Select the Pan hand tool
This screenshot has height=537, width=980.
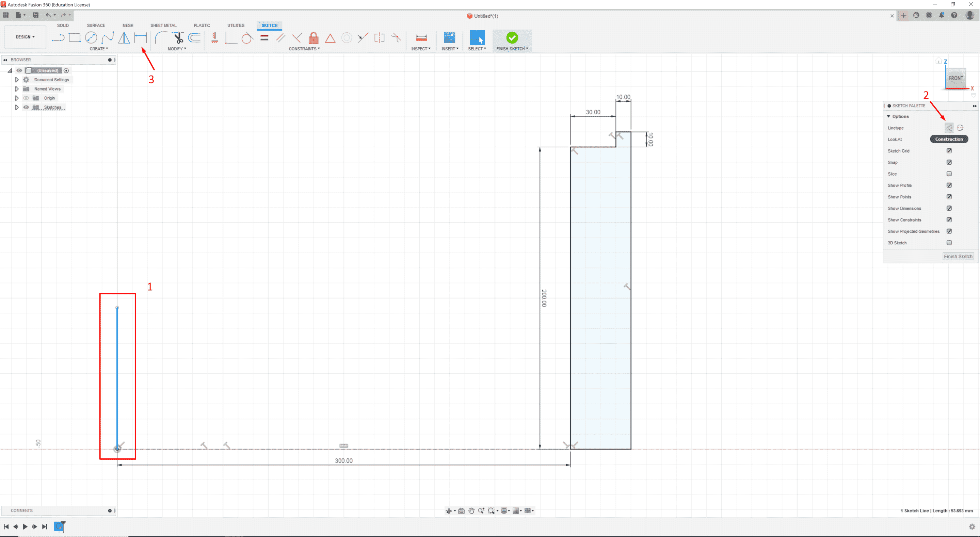tap(471, 510)
